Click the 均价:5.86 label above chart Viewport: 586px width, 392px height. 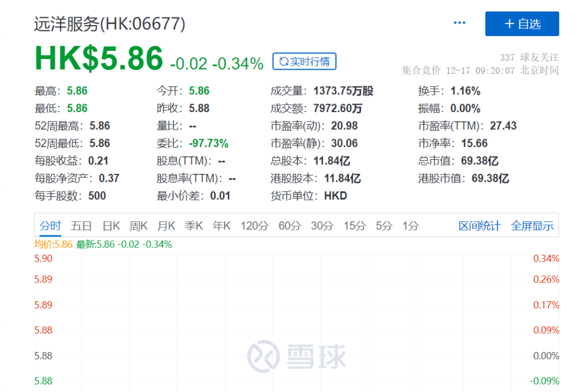[x=53, y=244]
